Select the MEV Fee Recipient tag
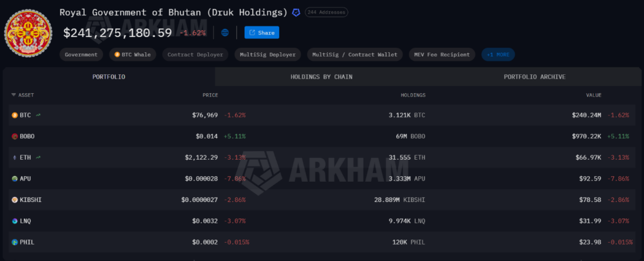Viewport: 644px width, 261px height. pyautogui.click(x=442, y=55)
